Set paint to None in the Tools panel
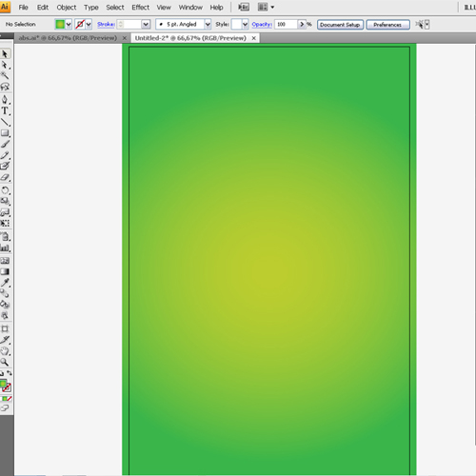Screen dimensions: 476x476 [10, 399]
